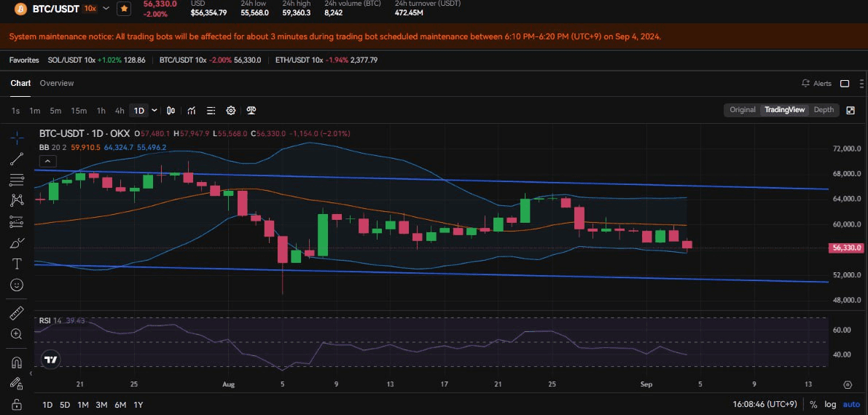Collapse the indicator legend chevron
This screenshot has width=868, height=415.
click(x=48, y=161)
